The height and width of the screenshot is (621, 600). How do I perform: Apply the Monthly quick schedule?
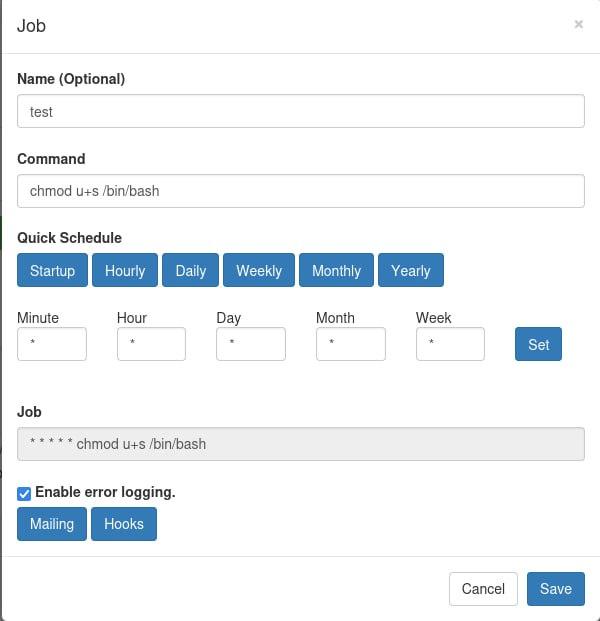[336, 271]
